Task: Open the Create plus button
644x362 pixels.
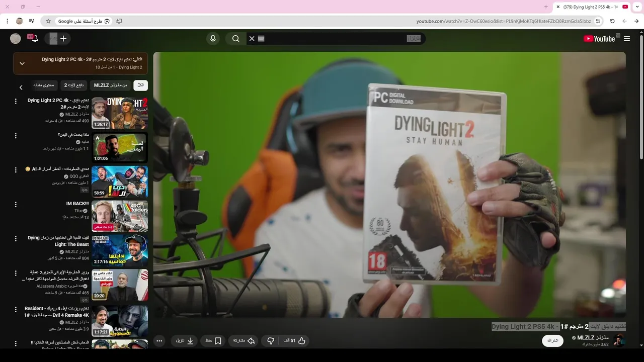Action: [63, 39]
